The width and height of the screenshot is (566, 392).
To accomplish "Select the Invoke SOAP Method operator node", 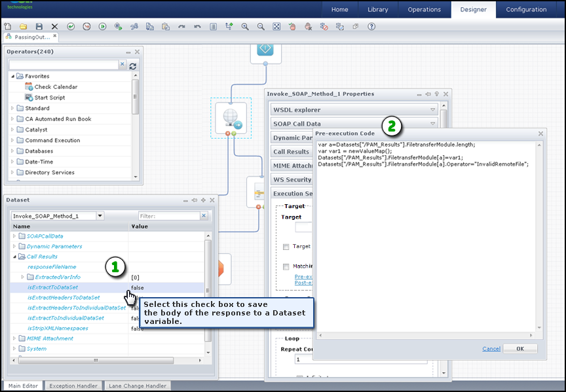I will click(231, 118).
